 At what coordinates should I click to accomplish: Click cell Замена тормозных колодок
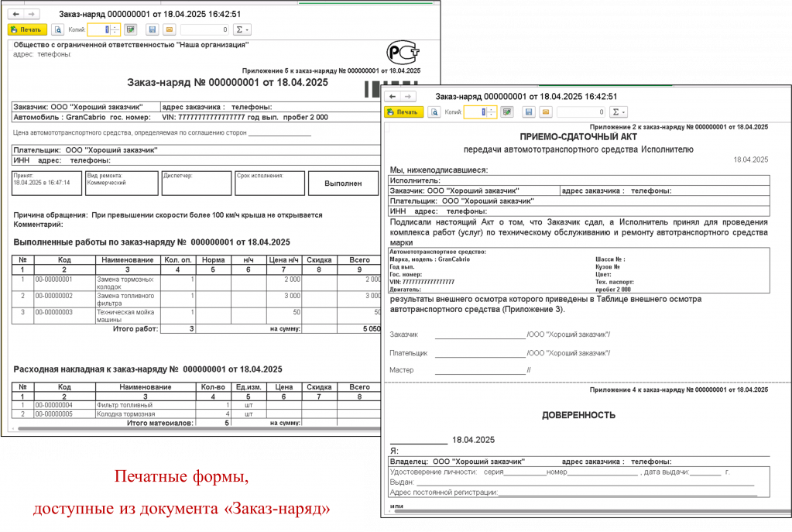tap(128, 283)
